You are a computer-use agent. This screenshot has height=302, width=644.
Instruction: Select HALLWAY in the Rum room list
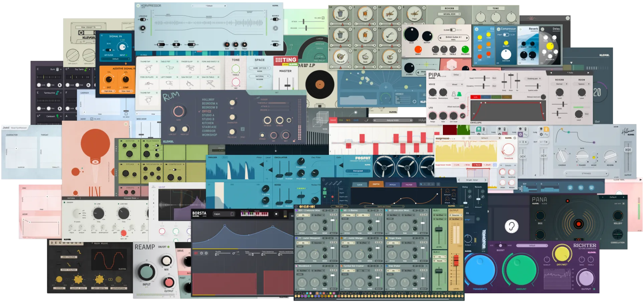[208, 100]
